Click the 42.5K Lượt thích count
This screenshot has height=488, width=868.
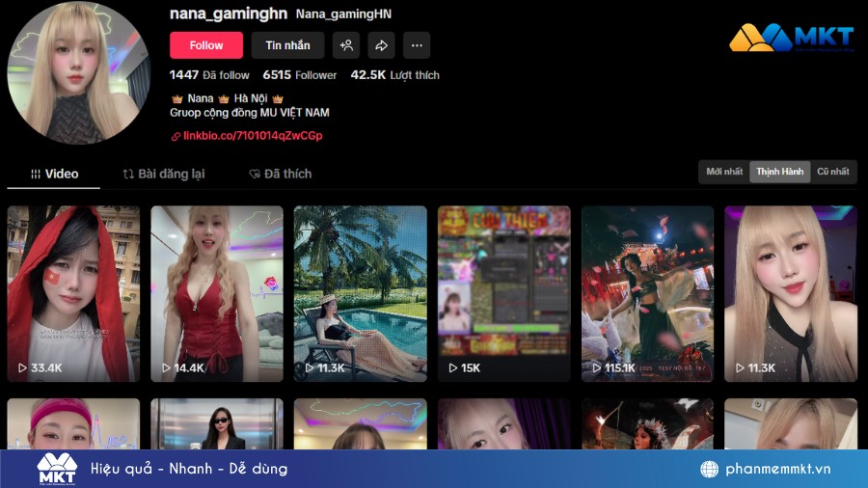(x=394, y=75)
